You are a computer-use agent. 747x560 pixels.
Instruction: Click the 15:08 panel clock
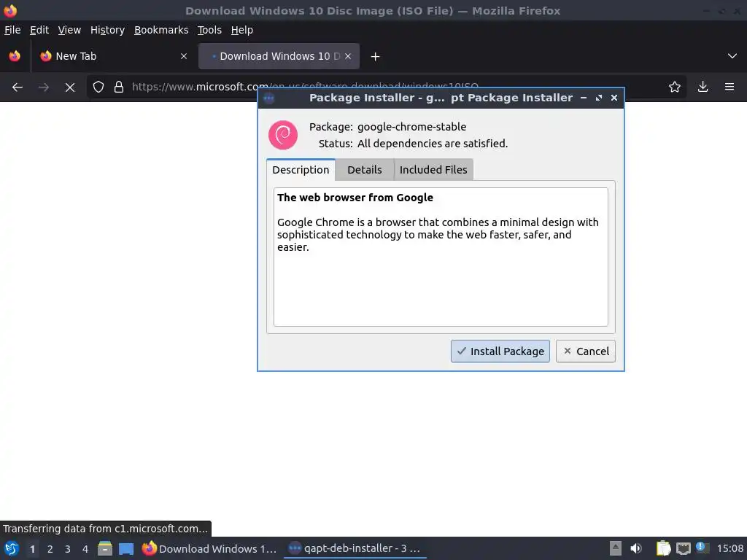pyautogui.click(x=729, y=548)
